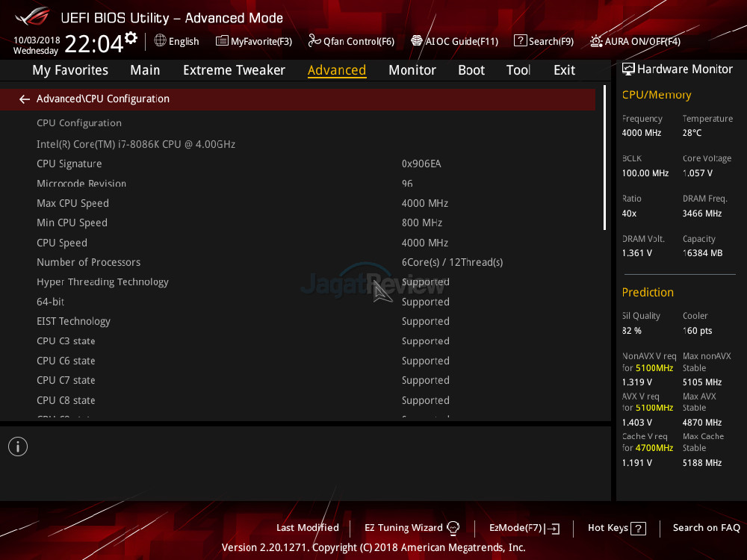Viewport: 747px width, 560px height.
Task: Click the Search question mark icon
Action: pos(520,41)
